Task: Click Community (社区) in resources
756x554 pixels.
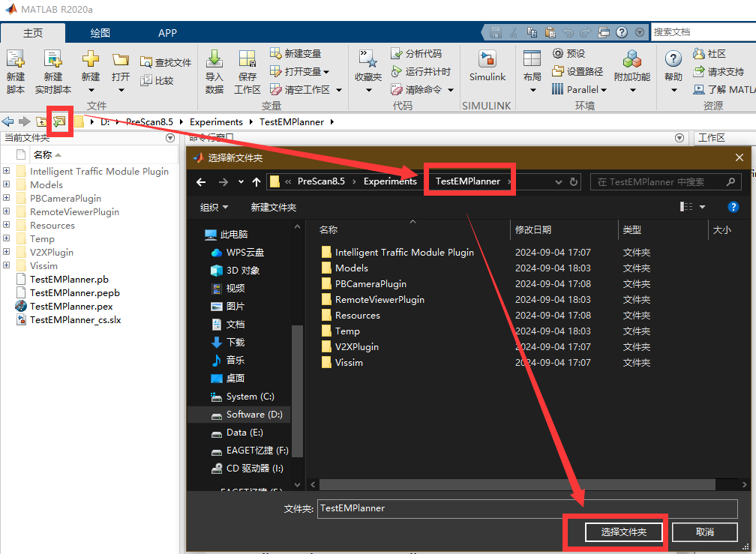Action: (709, 53)
